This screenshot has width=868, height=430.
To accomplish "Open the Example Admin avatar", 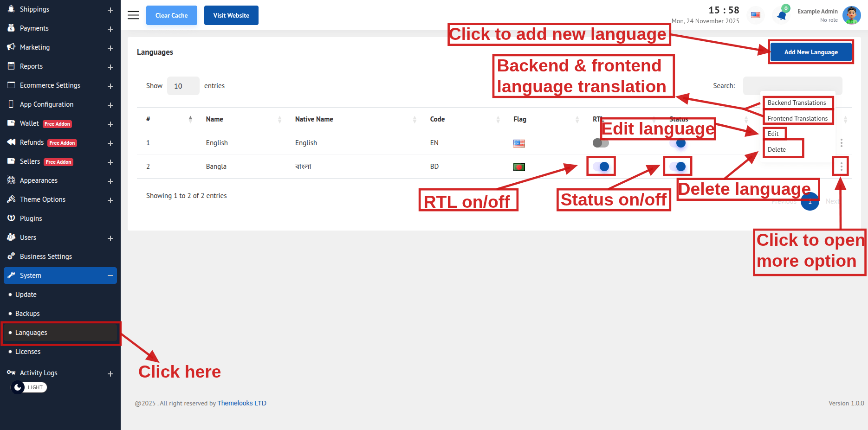I will pyautogui.click(x=851, y=15).
